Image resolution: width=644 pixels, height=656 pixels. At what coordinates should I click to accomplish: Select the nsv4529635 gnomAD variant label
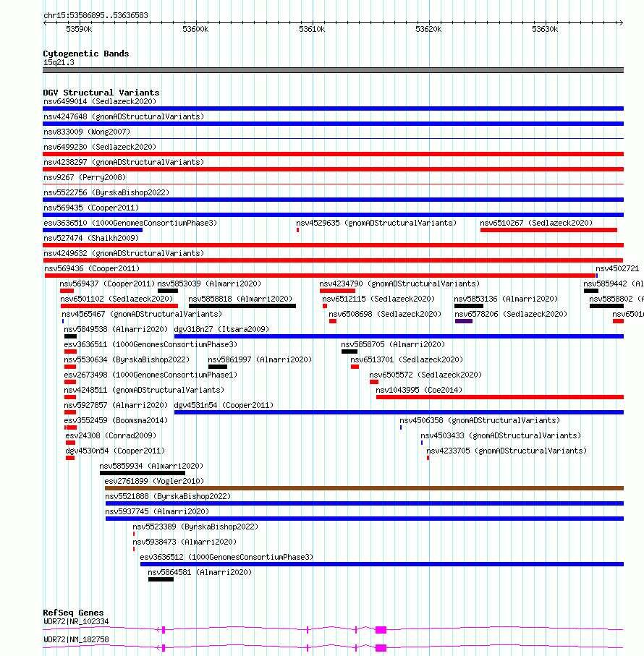tap(376, 223)
